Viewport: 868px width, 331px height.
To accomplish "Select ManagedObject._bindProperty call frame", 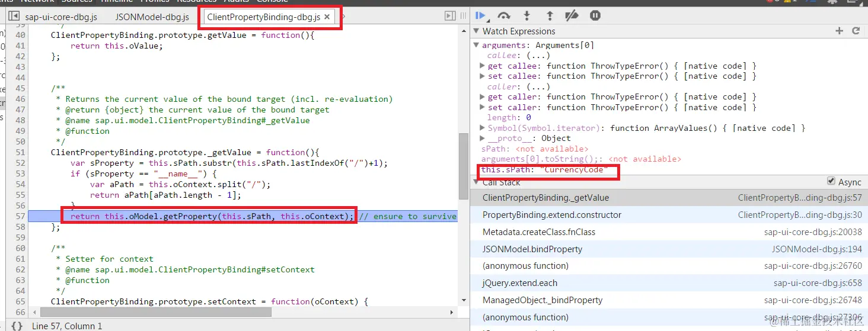I will click(x=669, y=300).
